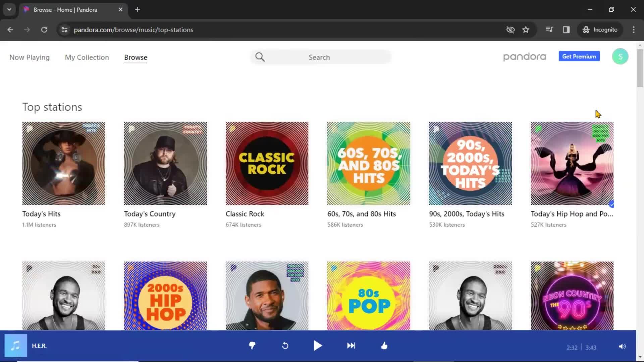Click the Today's Country title link
This screenshot has width=644, height=362.
(x=150, y=214)
